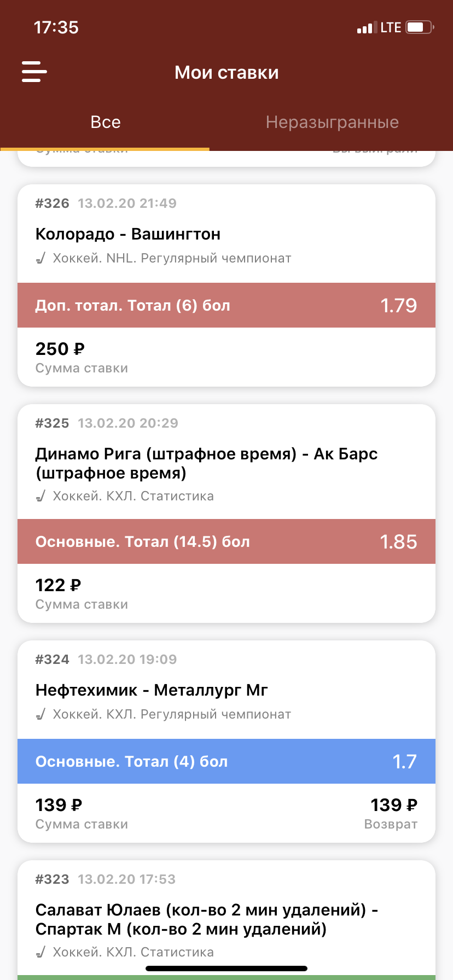
Task: Select blue Основные. Тотал (4) бол bar
Action: click(226, 761)
